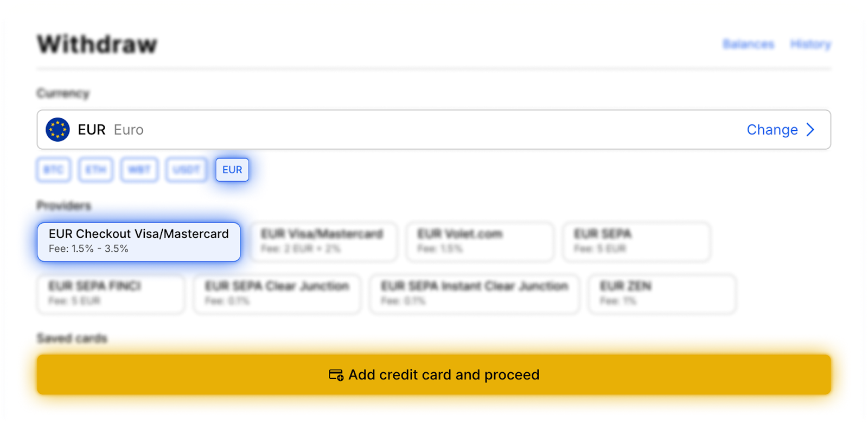This screenshot has width=868, height=439.
Task: Select the BTC currency chip
Action: point(54,170)
